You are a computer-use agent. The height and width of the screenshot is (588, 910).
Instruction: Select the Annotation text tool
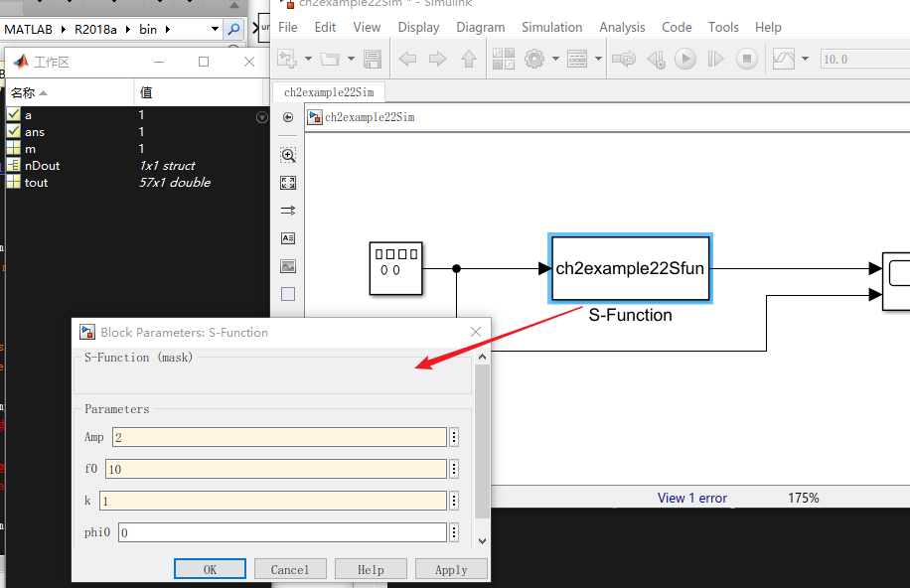click(x=288, y=238)
